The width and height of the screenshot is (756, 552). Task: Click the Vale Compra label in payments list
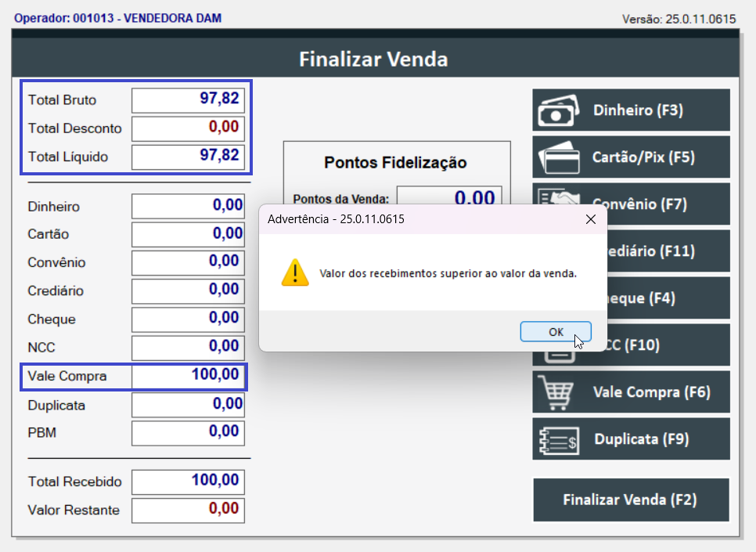(67, 377)
